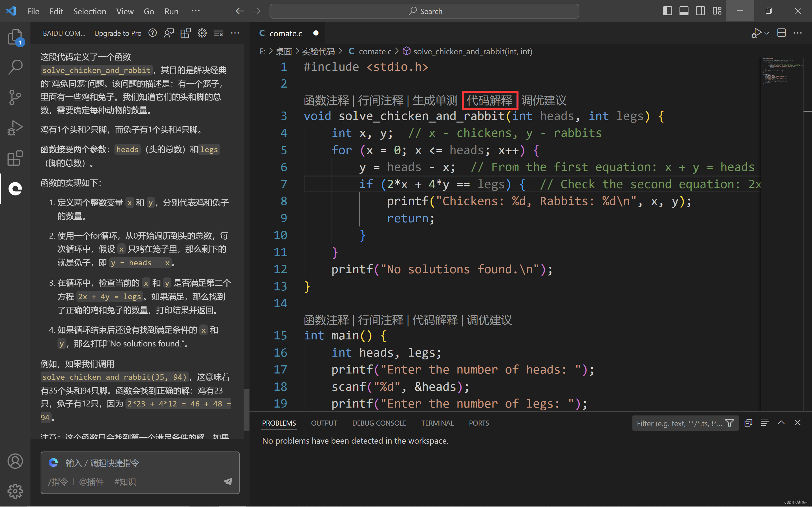Screen dimensions: 812x507
Task: Click Upgrade to Pro
Action: [x=118, y=33]
